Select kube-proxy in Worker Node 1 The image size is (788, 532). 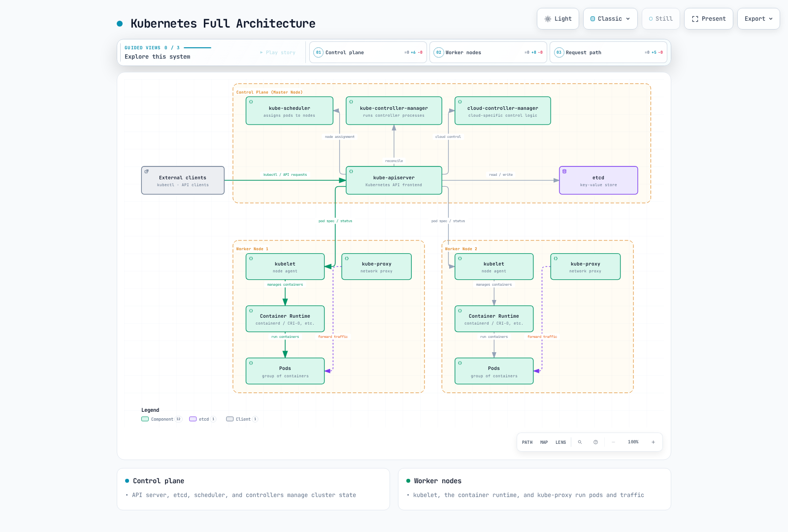377,266
